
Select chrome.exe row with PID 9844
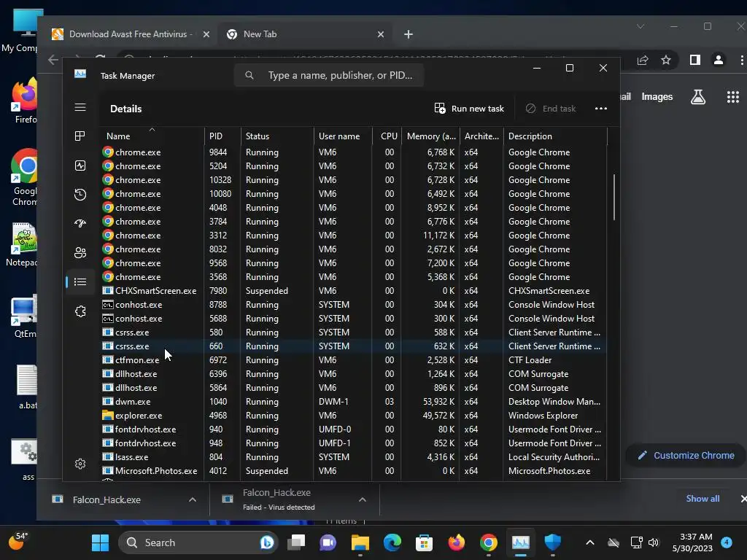[x=354, y=152]
